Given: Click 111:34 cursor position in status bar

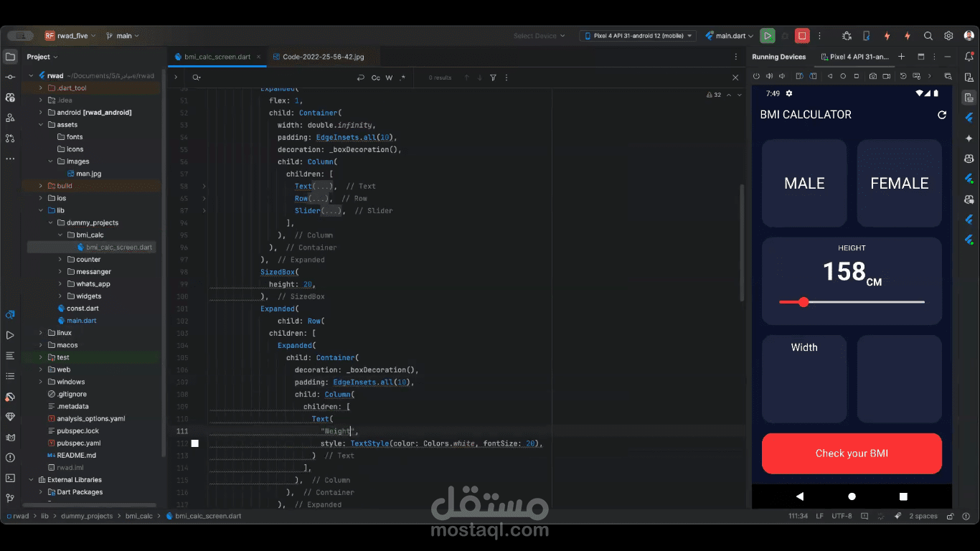Looking at the screenshot, I should (x=798, y=516).
